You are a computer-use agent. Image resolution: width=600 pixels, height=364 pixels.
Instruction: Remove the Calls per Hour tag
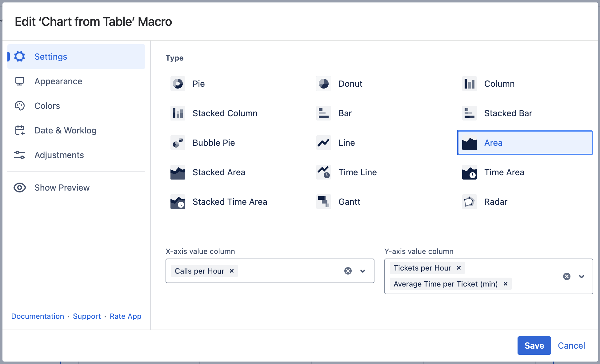[232, 271]
